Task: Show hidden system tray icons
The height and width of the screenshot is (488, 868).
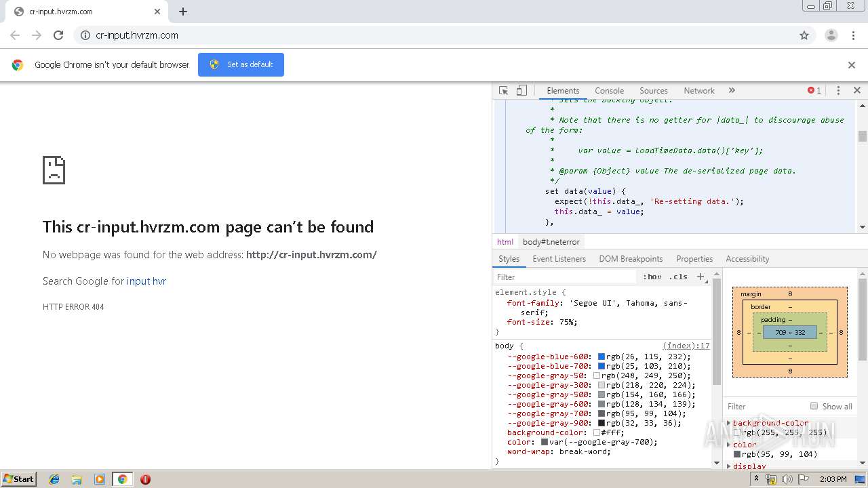Action: pyautogui.click(x=757, y=479)
